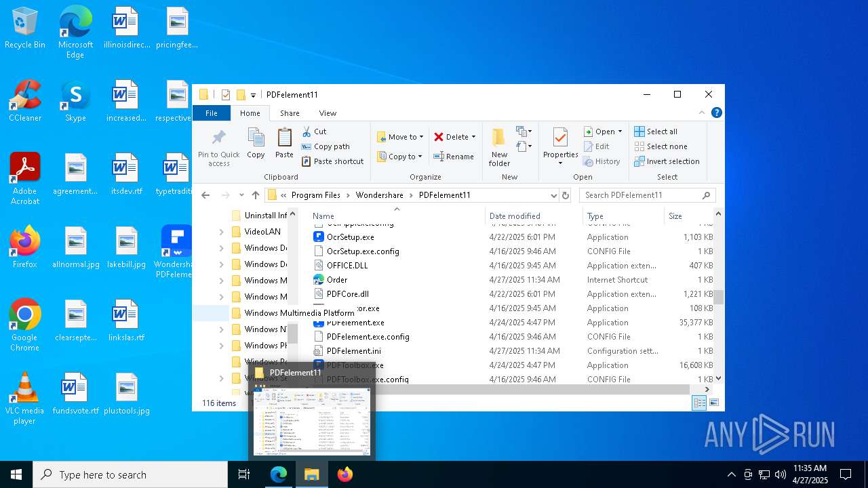Open Explorer Help question mark icon
This screenshot has width=868, height=488.
716,113
